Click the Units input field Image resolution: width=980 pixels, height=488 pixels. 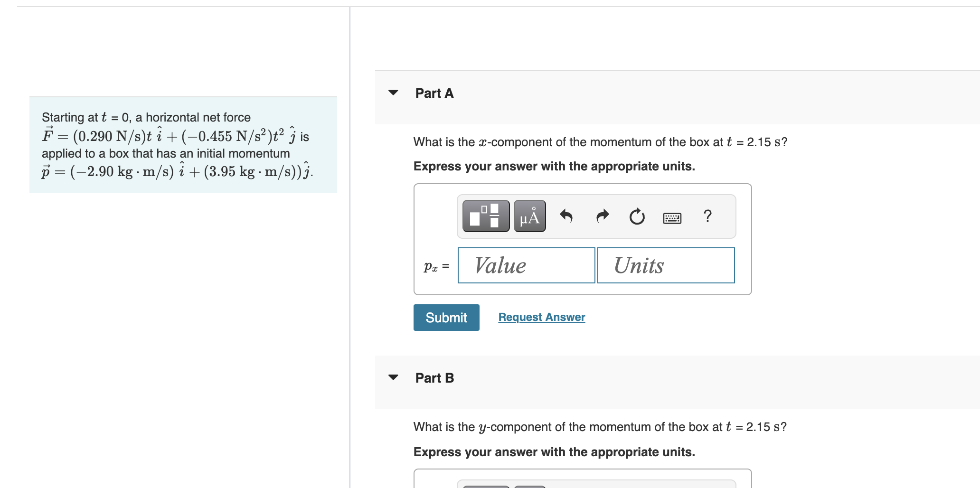[x=665, y=265]
